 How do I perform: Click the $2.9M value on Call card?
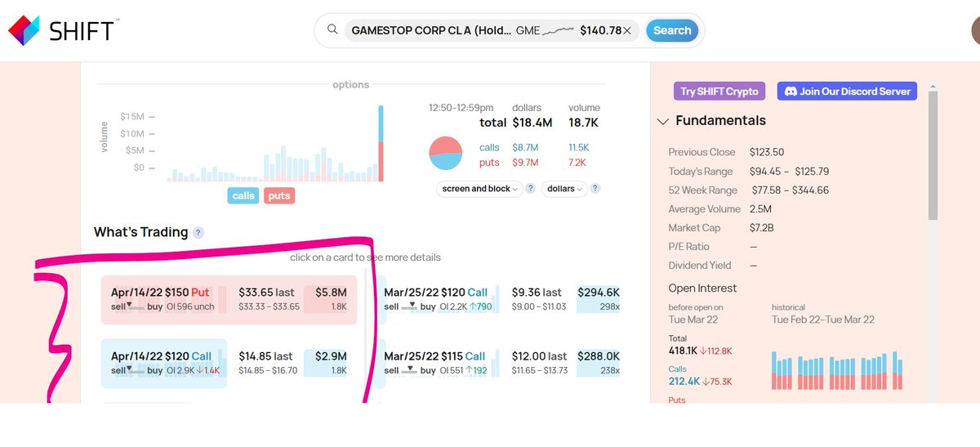(331, 356)
